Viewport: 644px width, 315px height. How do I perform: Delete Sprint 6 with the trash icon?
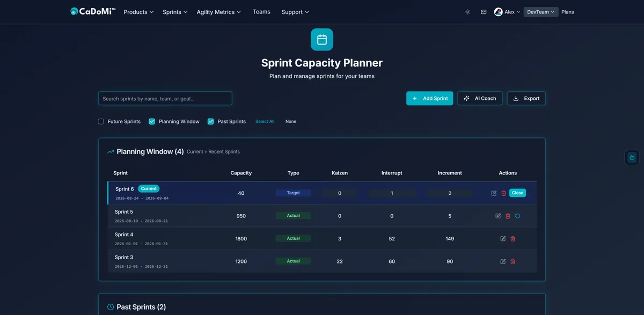(503, 193)
